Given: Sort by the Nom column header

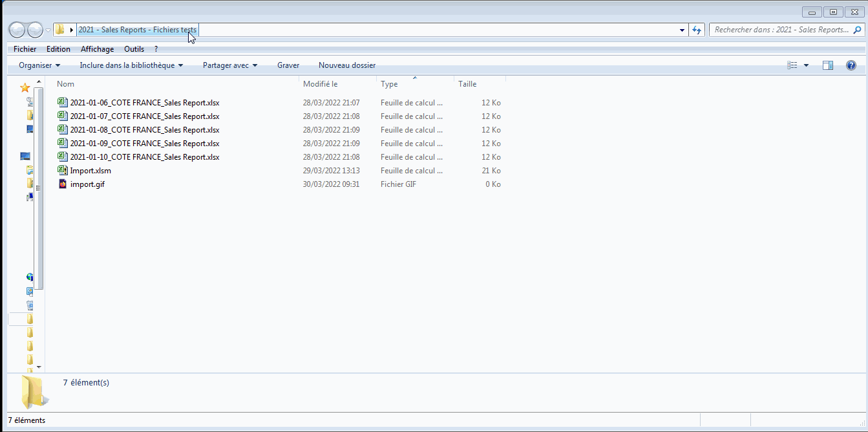Looking at the screenshot, I should (65, 84).
